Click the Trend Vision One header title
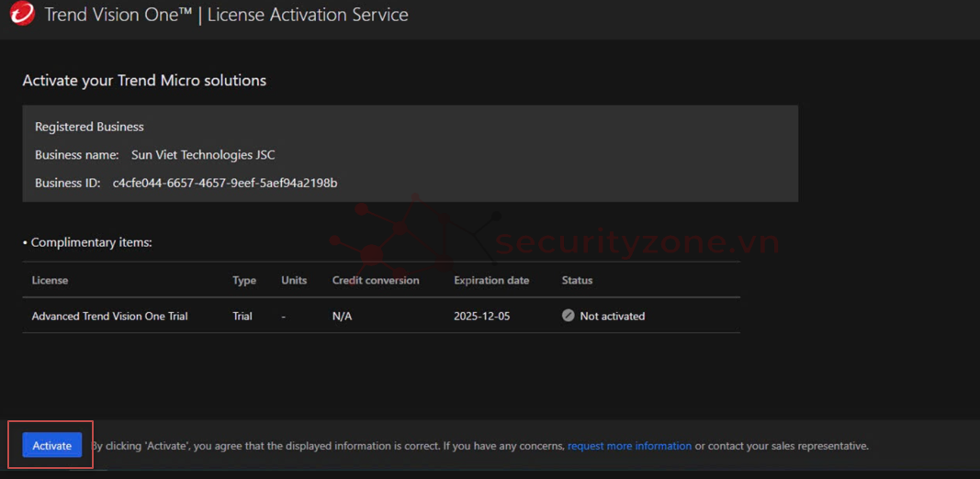The image size is (980, 479). (226, 15)
